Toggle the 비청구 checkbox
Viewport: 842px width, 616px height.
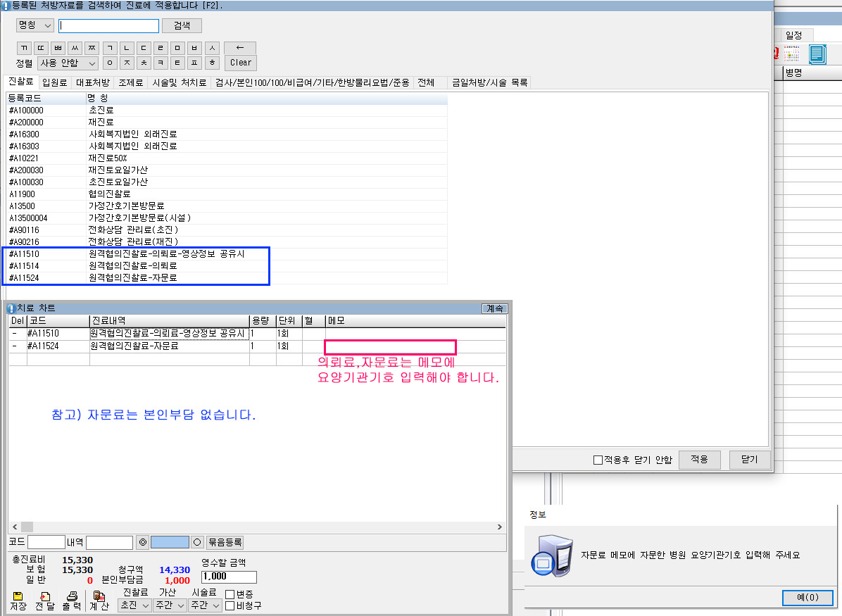click(x=230, y=605)
